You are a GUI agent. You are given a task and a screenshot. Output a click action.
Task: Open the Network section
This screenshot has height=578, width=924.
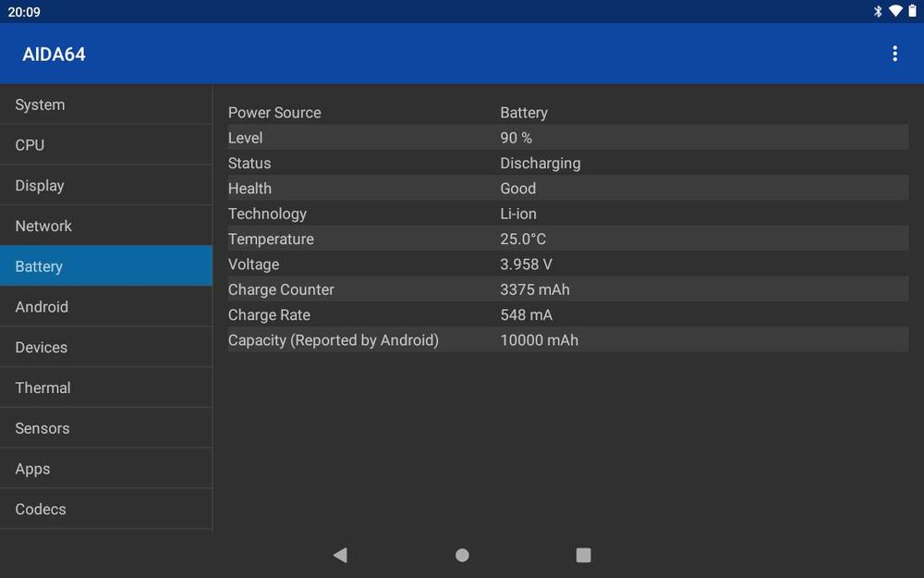106,226
